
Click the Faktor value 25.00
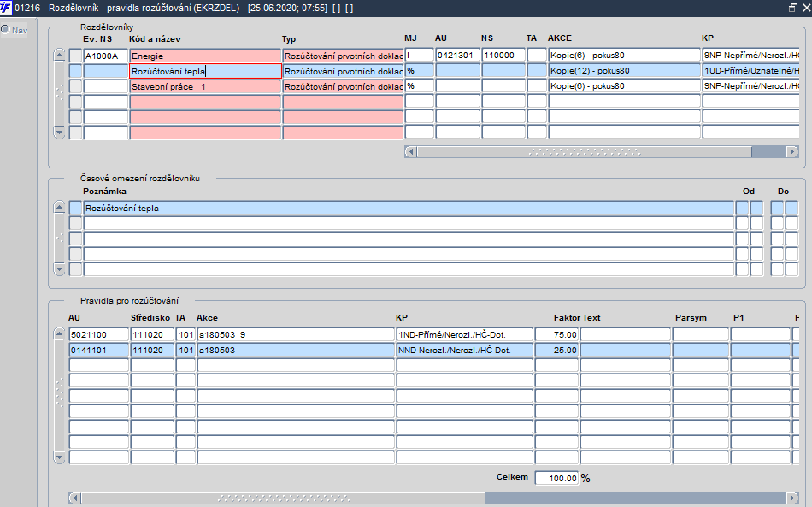[x=556, y=350]
